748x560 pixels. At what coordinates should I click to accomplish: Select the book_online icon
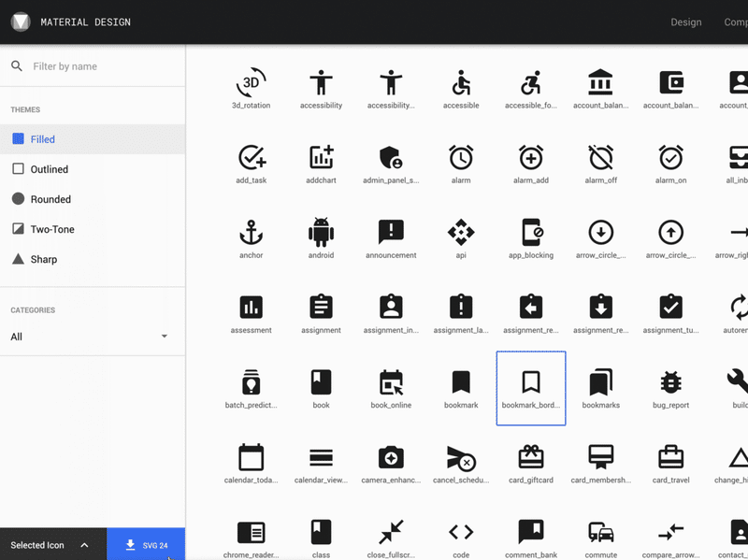[391, 382]
